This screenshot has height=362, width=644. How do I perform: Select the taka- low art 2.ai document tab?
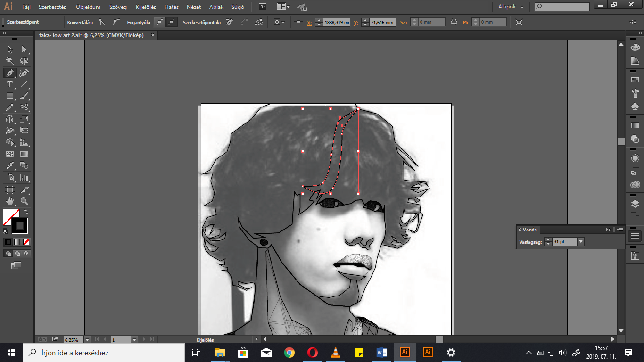click(91, 35)
